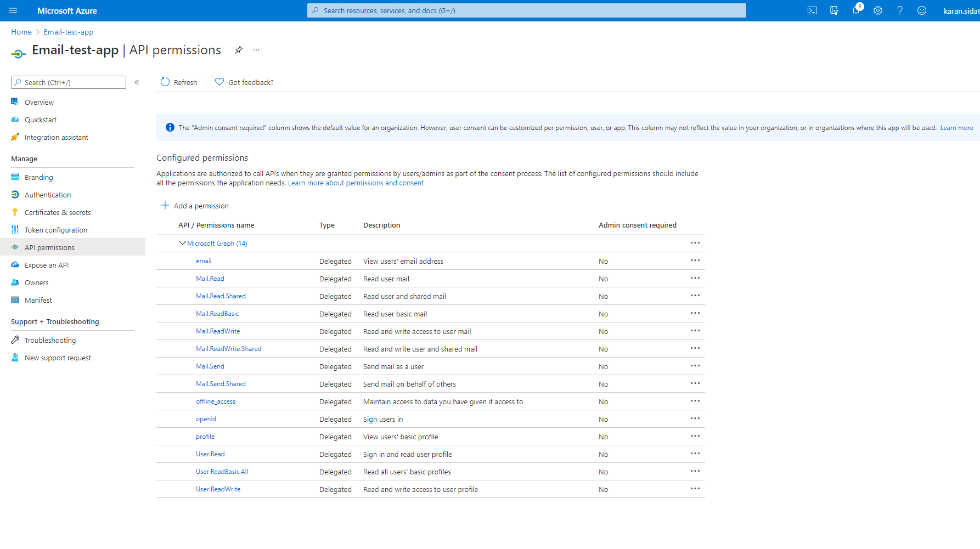
Task: Click the notifications bell icon
Action: [x=856, y=10]
